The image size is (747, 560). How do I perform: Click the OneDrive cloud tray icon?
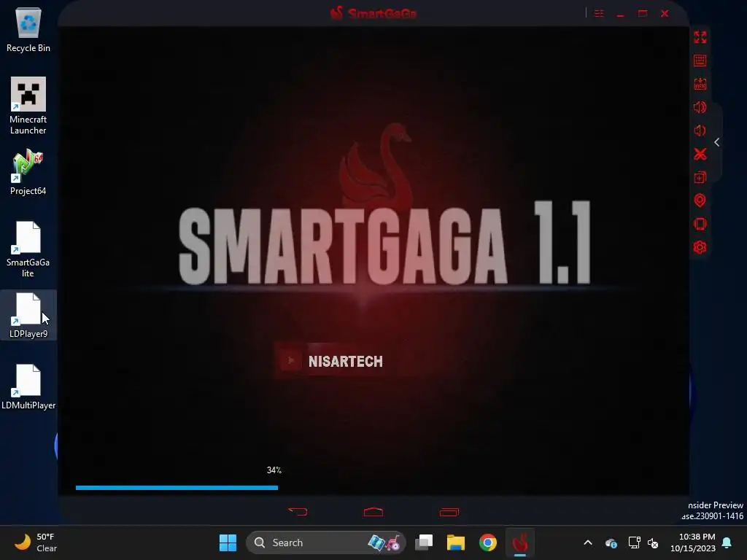[611, 542]
